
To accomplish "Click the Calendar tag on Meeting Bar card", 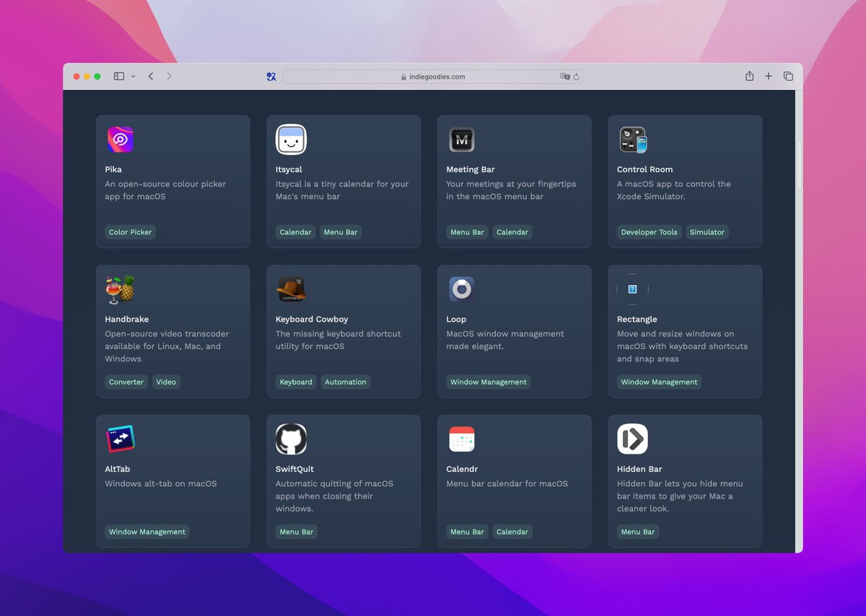I will coord(512,232).
